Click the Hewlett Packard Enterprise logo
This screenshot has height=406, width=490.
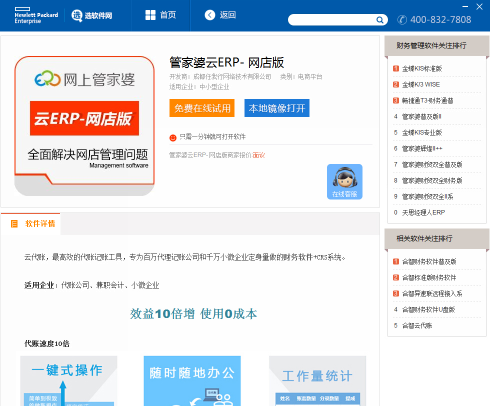click(x=36, y=15)
